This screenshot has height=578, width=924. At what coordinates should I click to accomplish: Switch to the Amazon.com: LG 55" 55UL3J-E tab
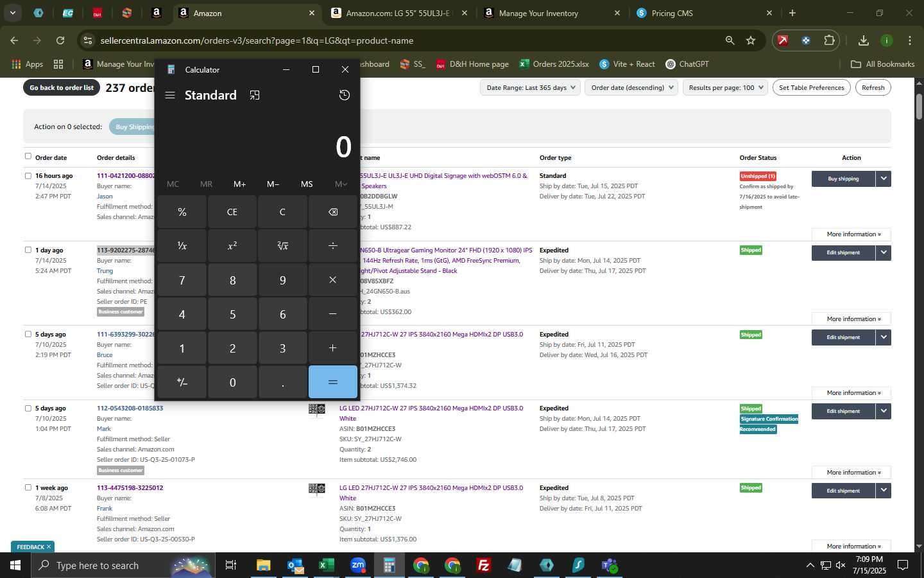click(x=398, y=13)
